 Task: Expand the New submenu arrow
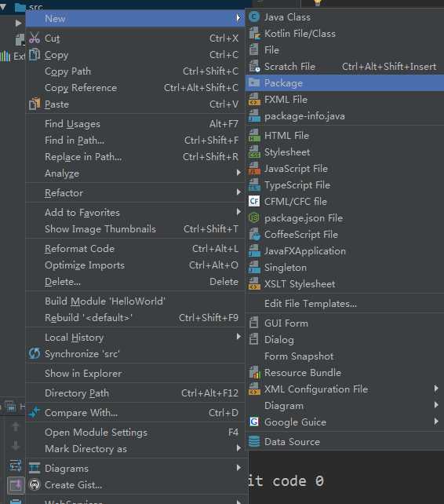(238, 18)
